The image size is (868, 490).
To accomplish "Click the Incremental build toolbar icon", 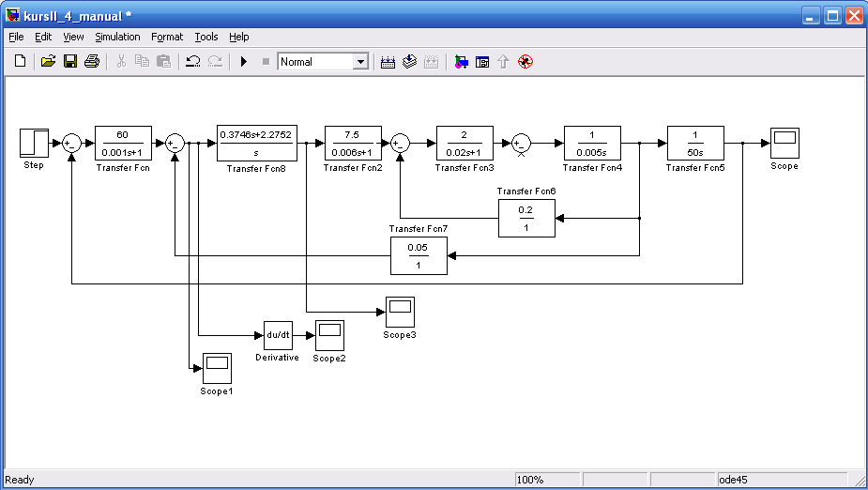I will pos(388,62).
